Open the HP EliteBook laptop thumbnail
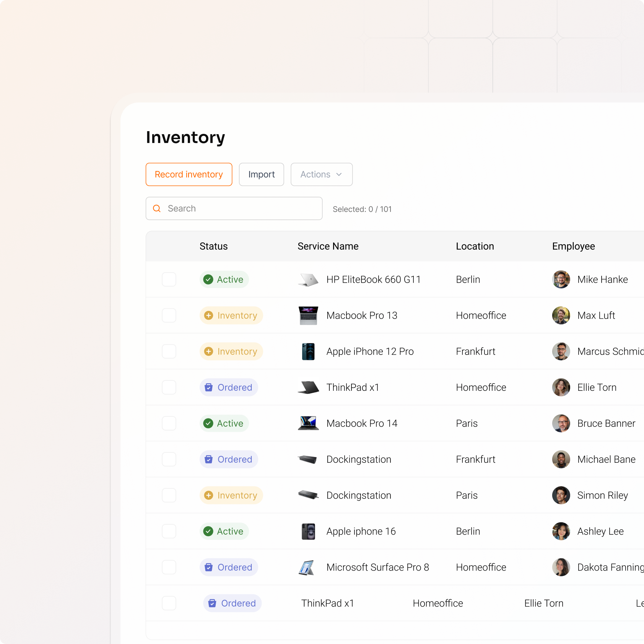644x644 pixels. [308, 280]
